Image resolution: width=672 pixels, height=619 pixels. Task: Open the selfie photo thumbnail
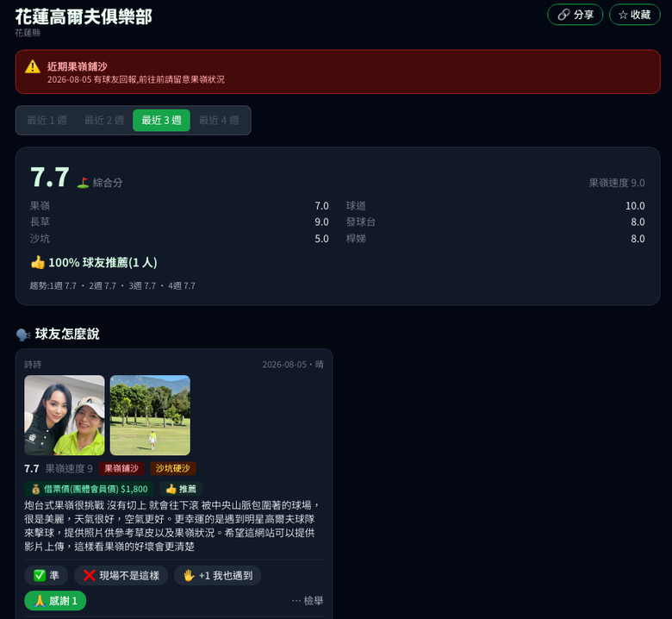(65, 416)
